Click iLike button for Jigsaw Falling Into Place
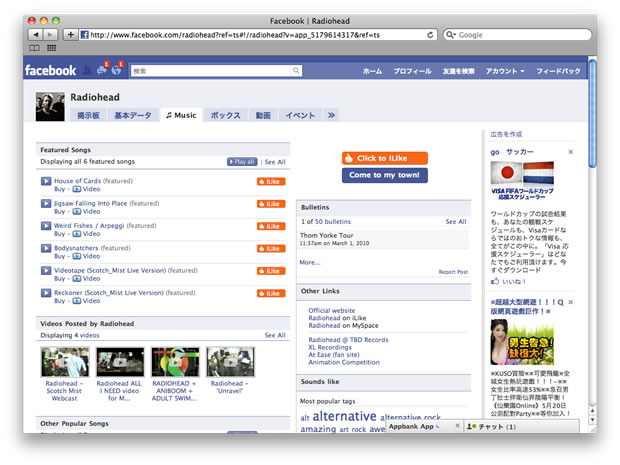Viewport: 620px width, 465px height. (271, 204)
